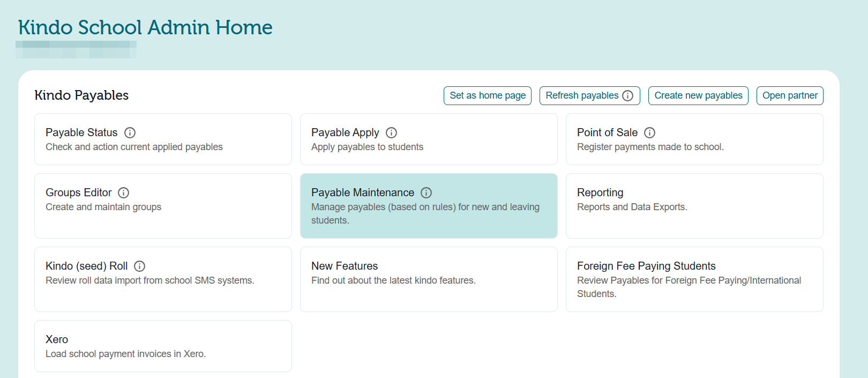The width and height of the screenshot is (868, 378).
Task: Click Create new payables button
Action: (x=698, y=95)
